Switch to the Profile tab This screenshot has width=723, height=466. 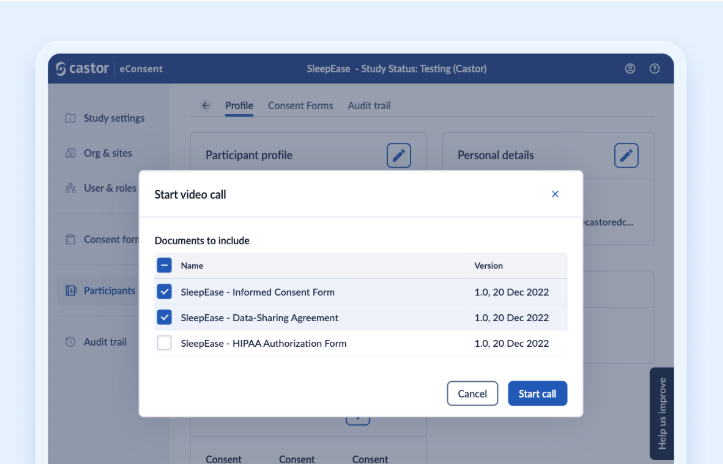click(x=239, y=106)
